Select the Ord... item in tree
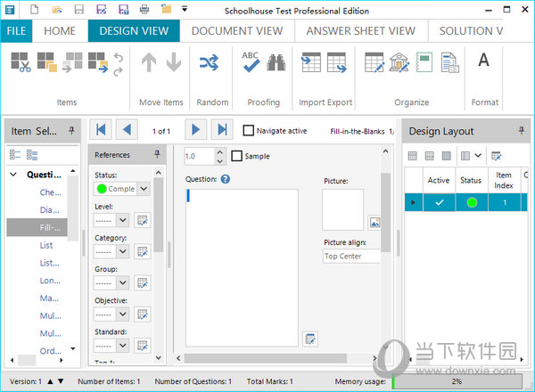Screen dimensions: 535x392 tap(51, 351)
